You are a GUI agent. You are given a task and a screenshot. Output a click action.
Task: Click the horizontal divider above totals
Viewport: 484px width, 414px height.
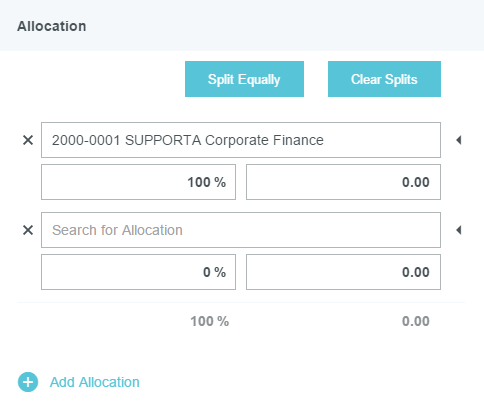(x=241, y=303)
